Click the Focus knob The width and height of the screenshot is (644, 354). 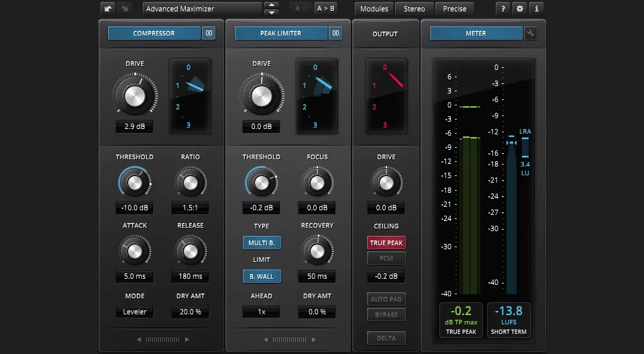(x=317, y=183)
